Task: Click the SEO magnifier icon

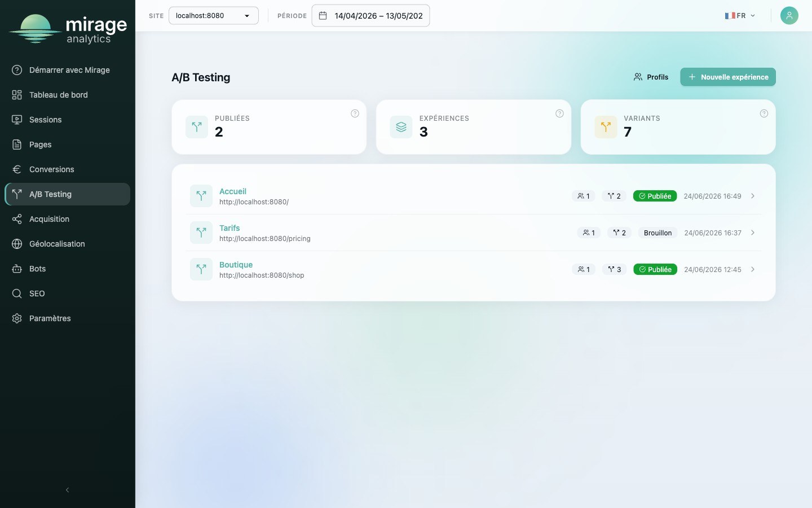Action: tap(17, 294)
